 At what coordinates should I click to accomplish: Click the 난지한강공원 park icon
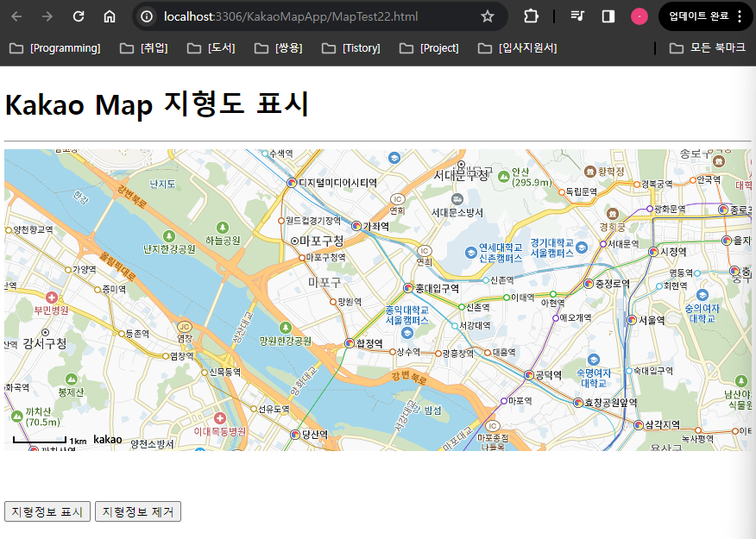click(169, 236)
